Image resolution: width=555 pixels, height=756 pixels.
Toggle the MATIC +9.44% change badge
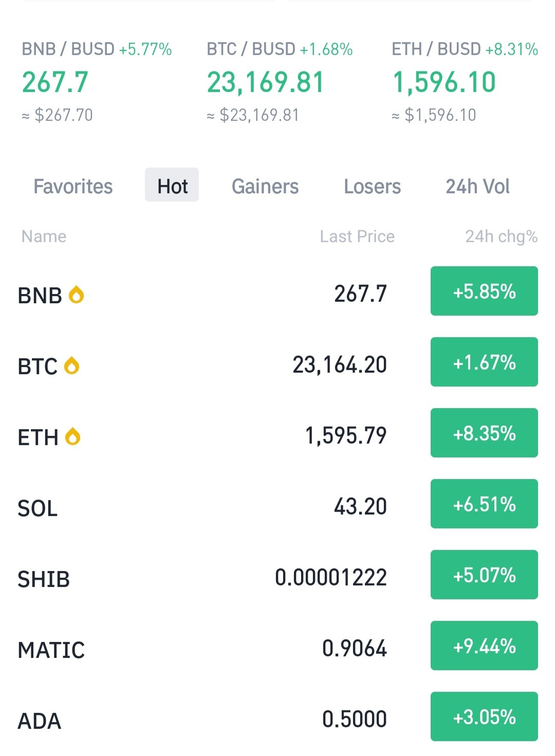484,646
